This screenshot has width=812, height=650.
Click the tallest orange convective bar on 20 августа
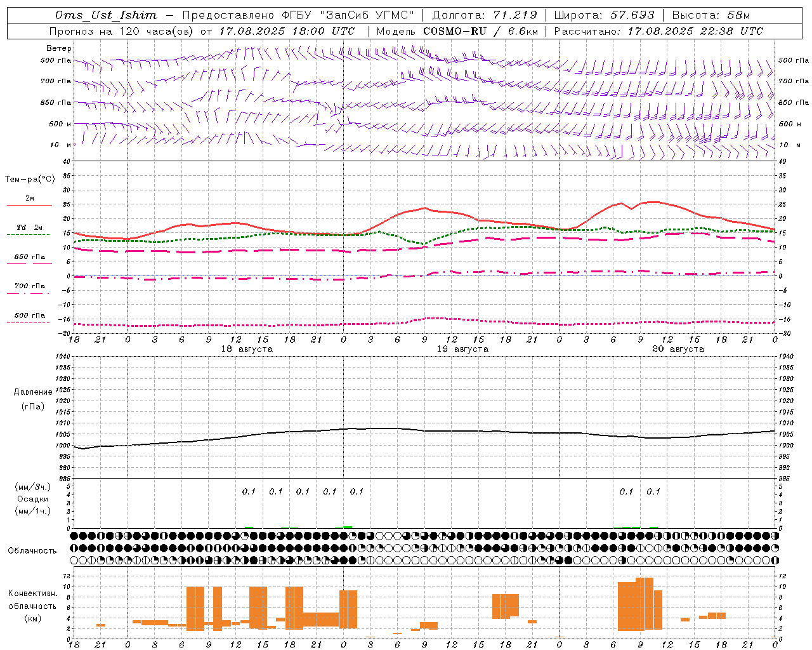point(645,604)
